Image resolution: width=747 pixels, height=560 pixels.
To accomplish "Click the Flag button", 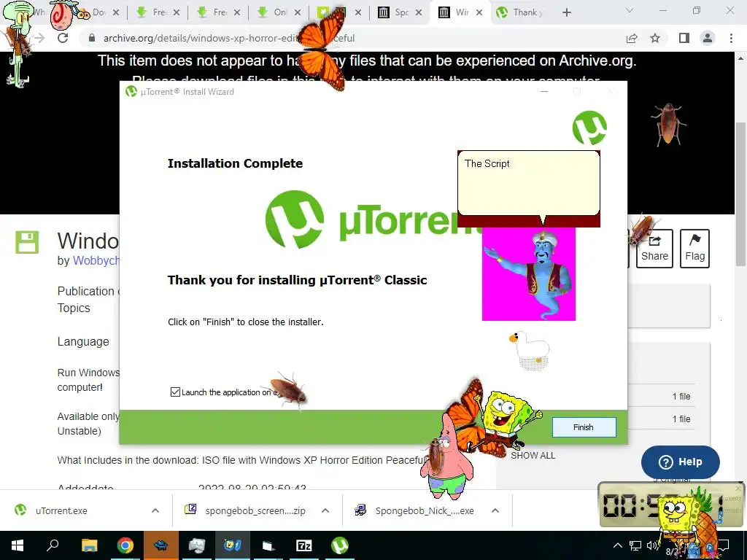I will pos(694,249).
